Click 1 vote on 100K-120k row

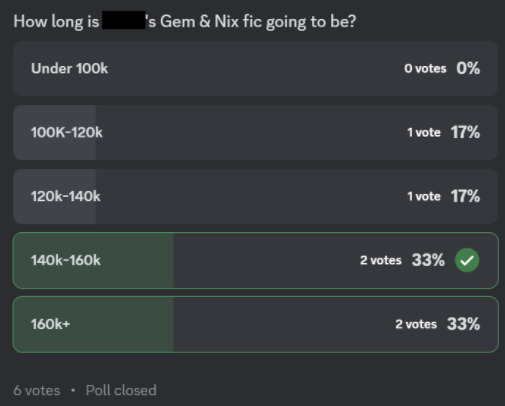[x=424, y=132]
